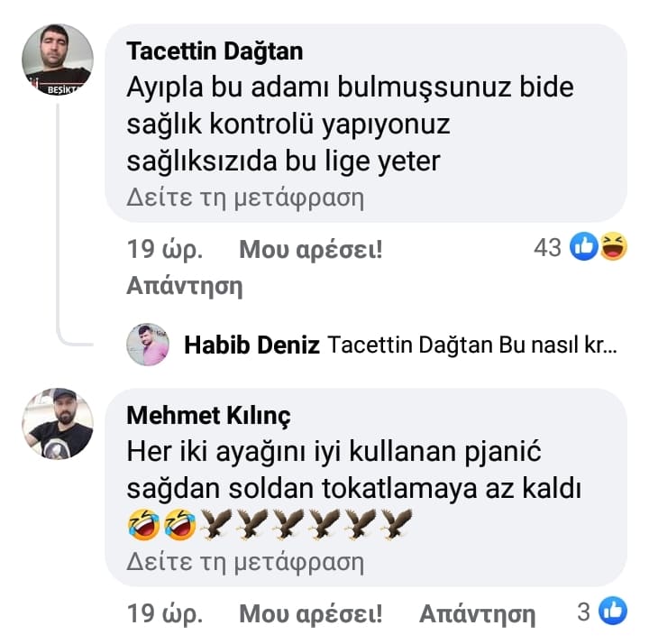The height and width of the screenshot is (644, 649).
Task: Click the 19 ώρ. timestamp on Mehmet's comment
Action: (x=165, y=614)
